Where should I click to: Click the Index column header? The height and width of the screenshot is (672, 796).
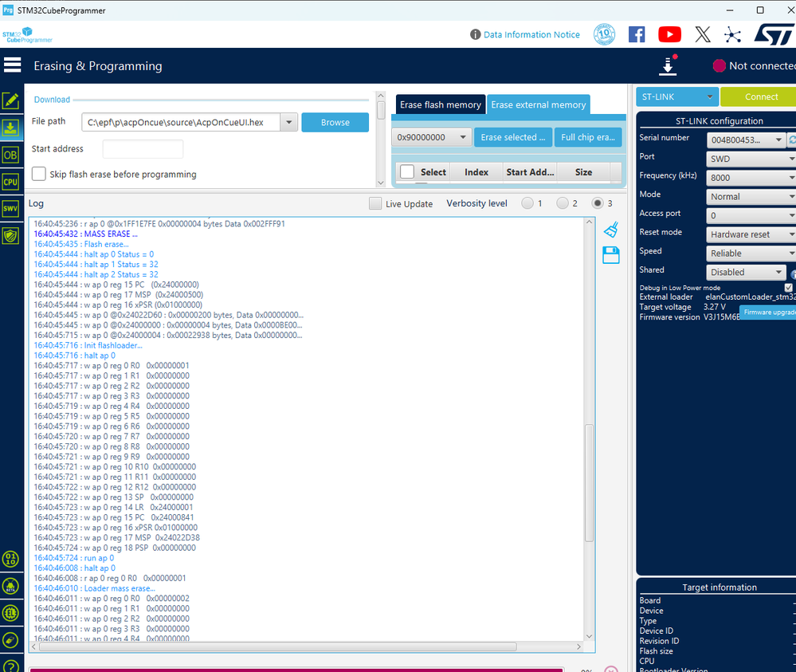(x=476, y=172)
